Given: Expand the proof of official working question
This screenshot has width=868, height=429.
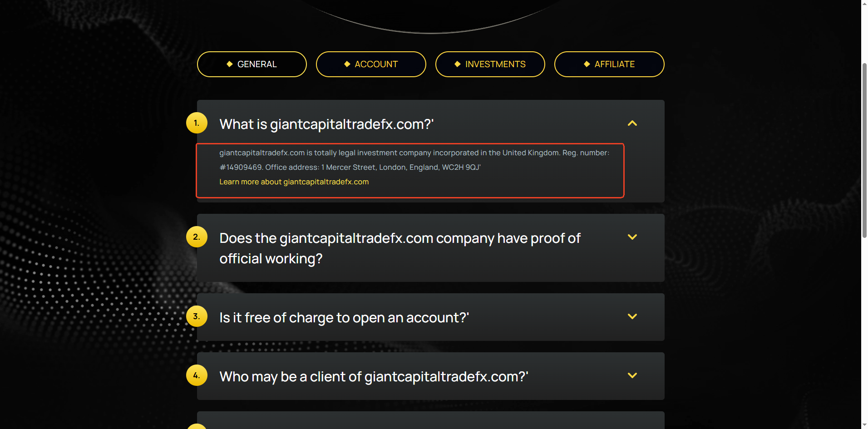Looking at the screenshot, I should [x=632, y=237].
